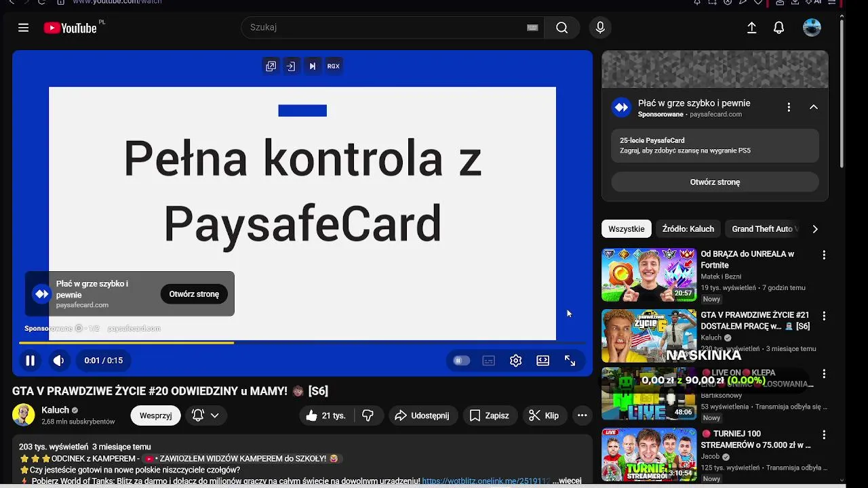Click the browser address bar URL
The image size is (868, 488).
pos(117,3)
